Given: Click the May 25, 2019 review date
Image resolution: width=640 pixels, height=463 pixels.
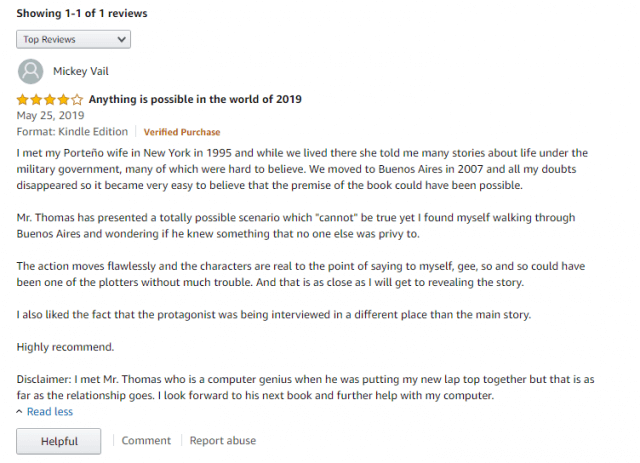Looking at the screenshot, I should pos(51,116).
